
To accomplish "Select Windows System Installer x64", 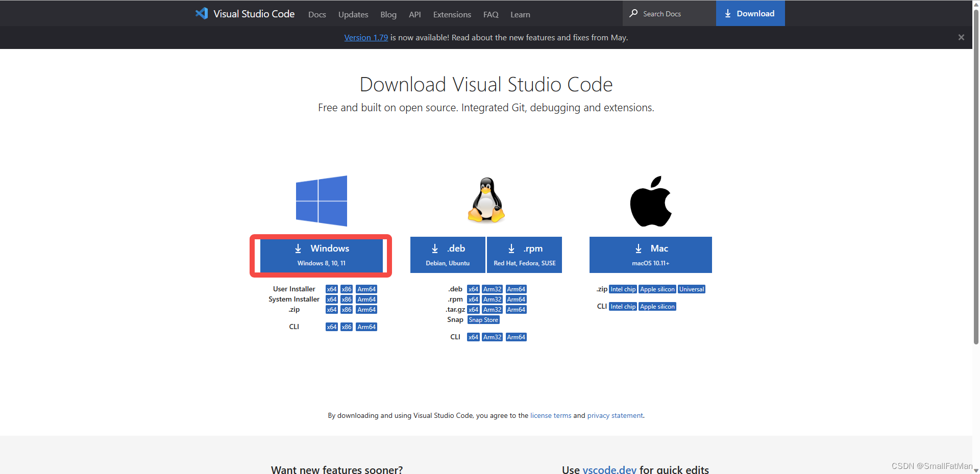I will (332, 300).
